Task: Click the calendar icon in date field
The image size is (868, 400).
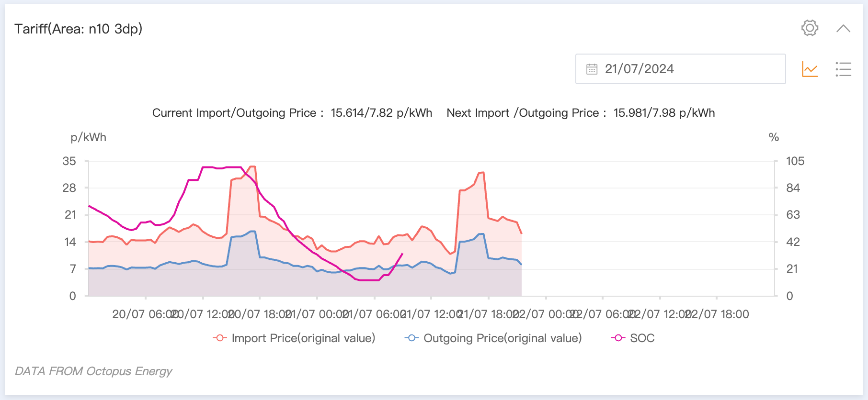Action: pos(592,69)
